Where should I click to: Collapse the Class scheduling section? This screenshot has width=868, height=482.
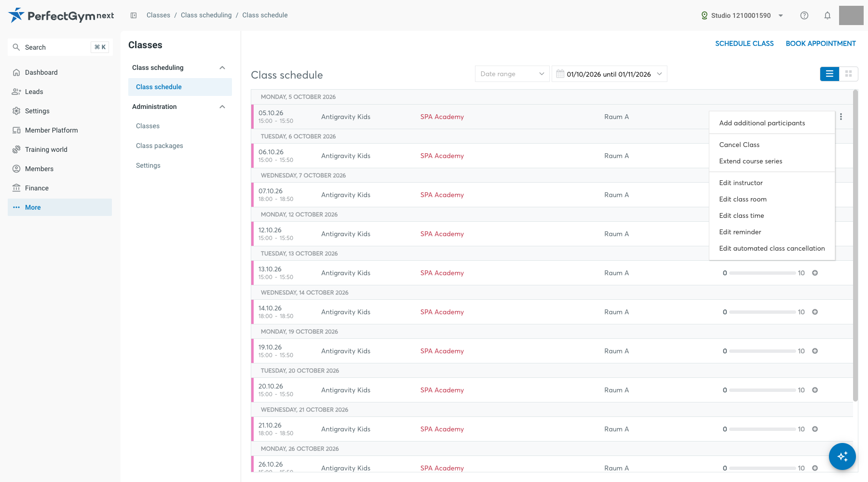222,67
